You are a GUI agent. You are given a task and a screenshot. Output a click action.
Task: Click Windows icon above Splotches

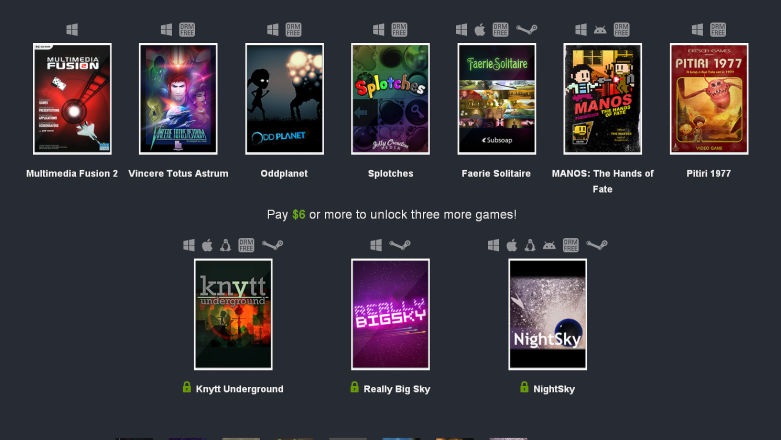coord(379,30)
